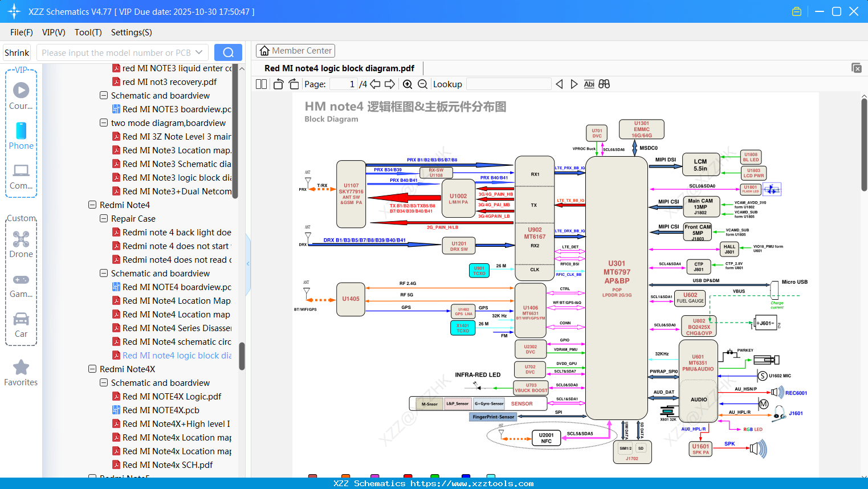Click the green highlighted swatch in the diagram legend
The width and height of the screenshot is (868, 489).
click(435, 476)
